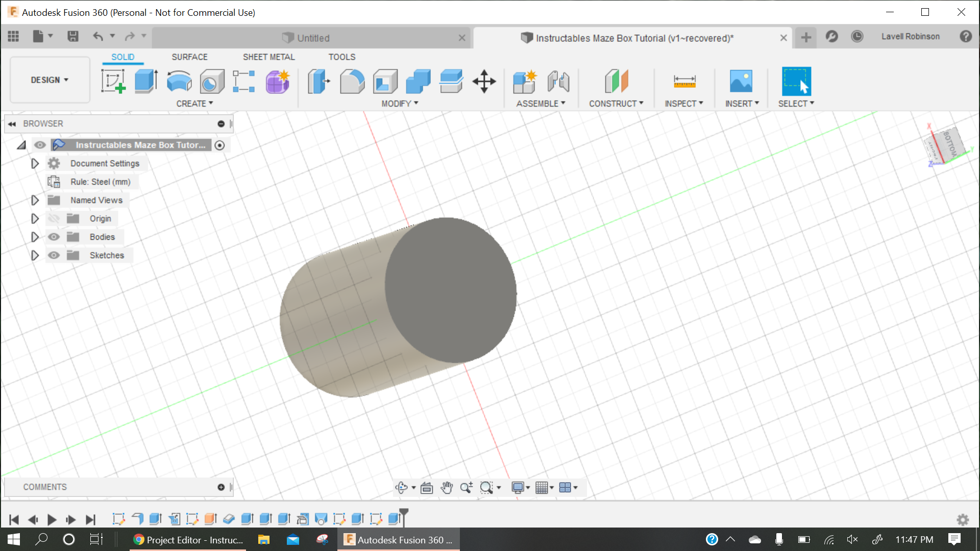Open the Job Status clock icon
Image resolution: width=980 pixels, height=551 pixels.
[857, 36]
